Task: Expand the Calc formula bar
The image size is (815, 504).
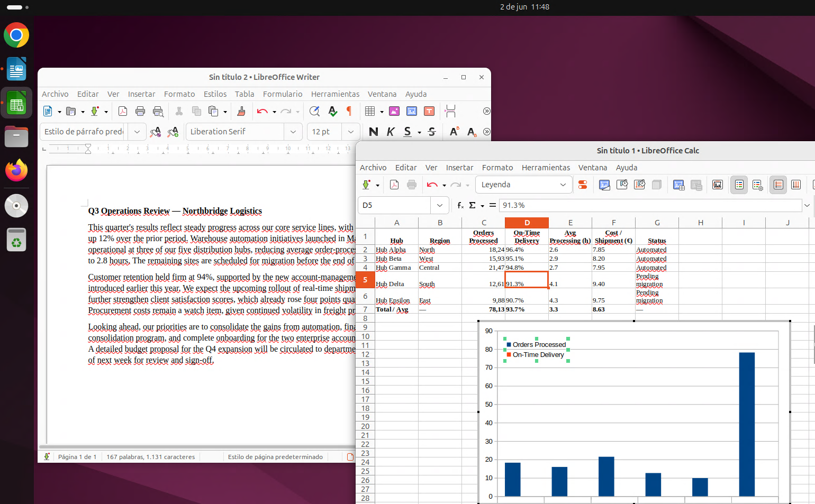Action: (x=807, y=205)
